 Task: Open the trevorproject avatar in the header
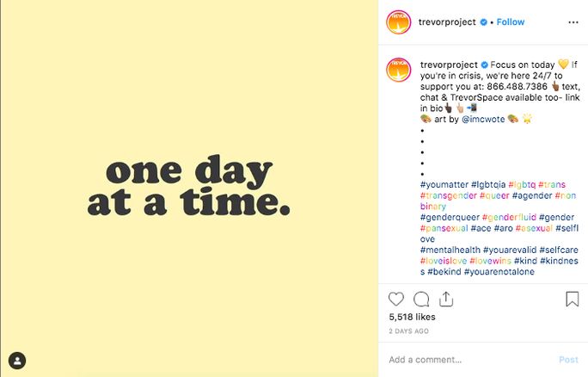coord(398,22)
